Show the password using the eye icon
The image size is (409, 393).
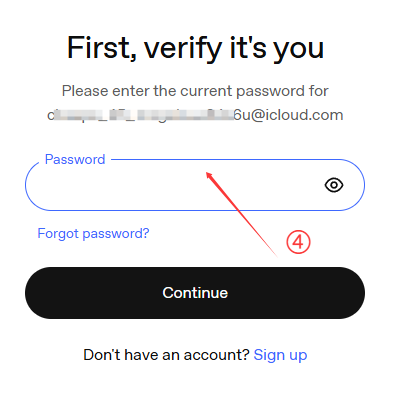334,185
